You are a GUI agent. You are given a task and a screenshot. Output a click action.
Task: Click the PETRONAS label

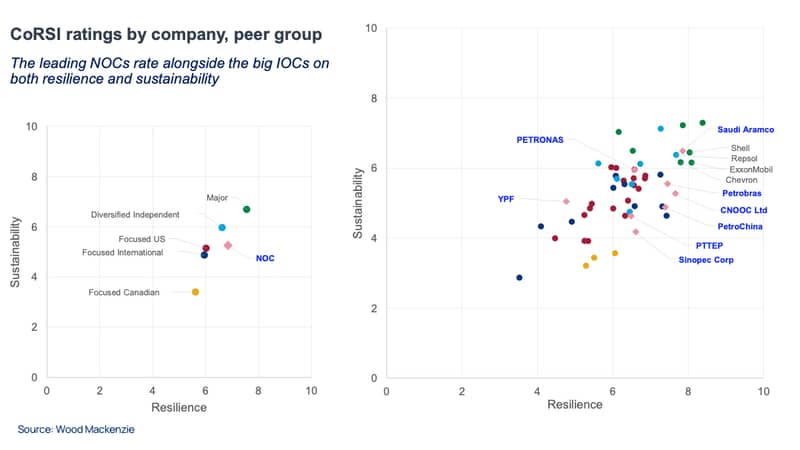pyautogui.click(x=540, y=140)
